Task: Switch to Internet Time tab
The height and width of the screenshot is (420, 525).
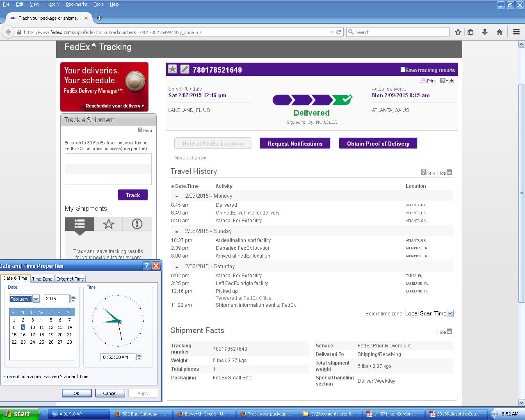Action: [71, 279]
